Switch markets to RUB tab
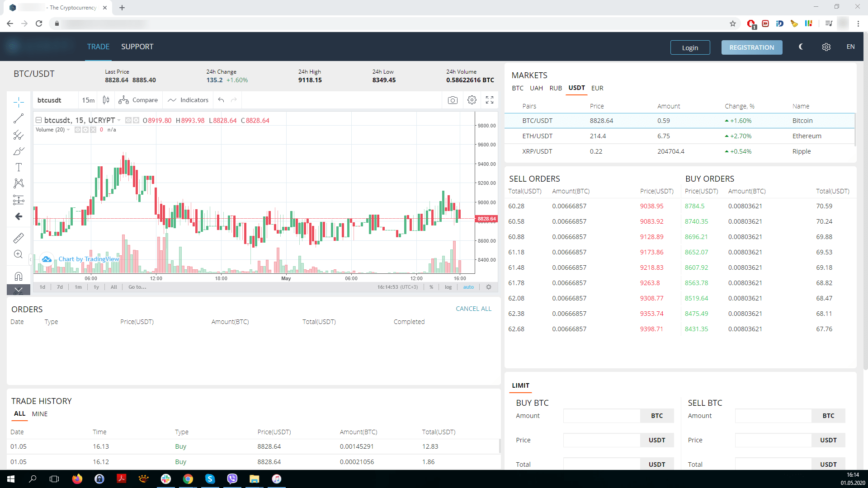868x488 pixels. point(556,88)
